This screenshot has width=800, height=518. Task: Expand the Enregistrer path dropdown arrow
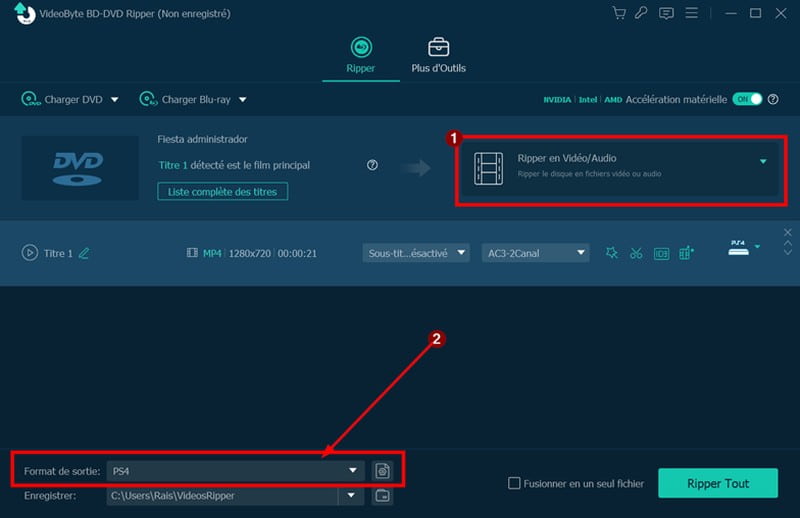[x=351, y=496]
